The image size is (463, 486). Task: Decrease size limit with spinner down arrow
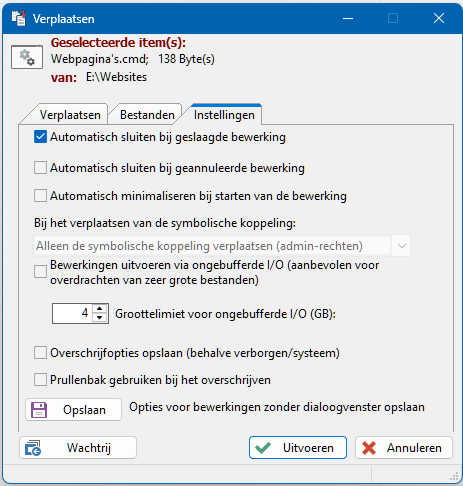tap(100, 318)
